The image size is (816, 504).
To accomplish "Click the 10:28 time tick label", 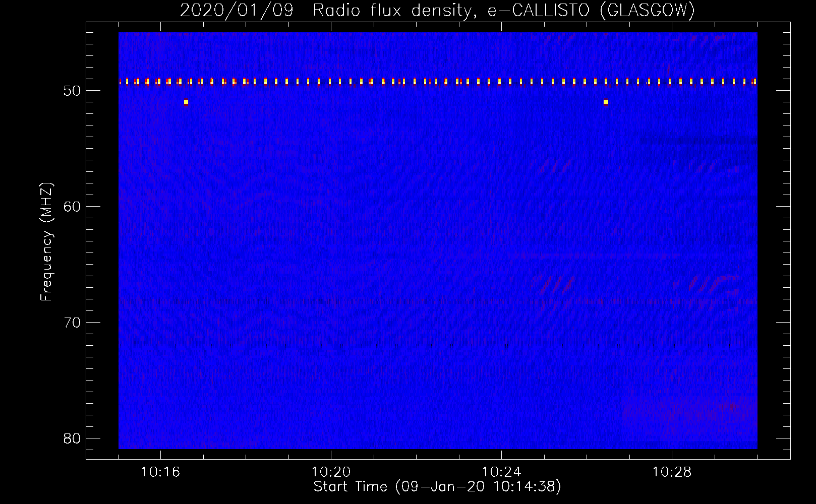I will pyautogui.click(x=672, y=472).
